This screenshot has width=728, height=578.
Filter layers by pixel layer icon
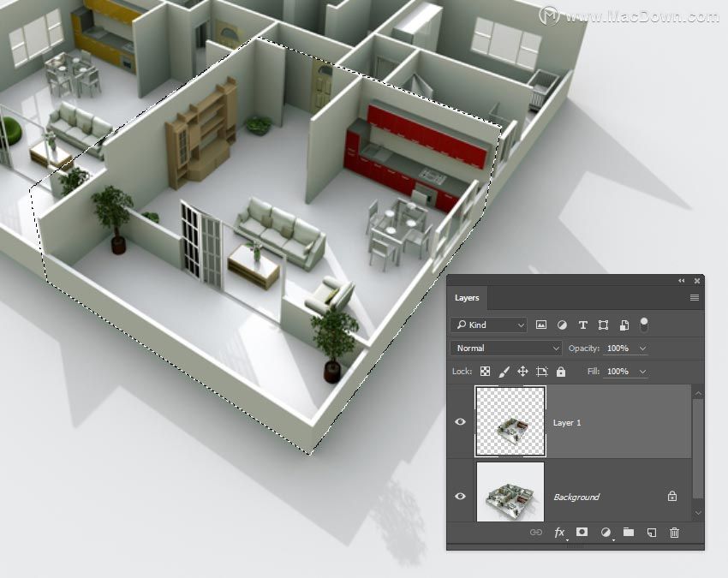(x=541, y=325)
